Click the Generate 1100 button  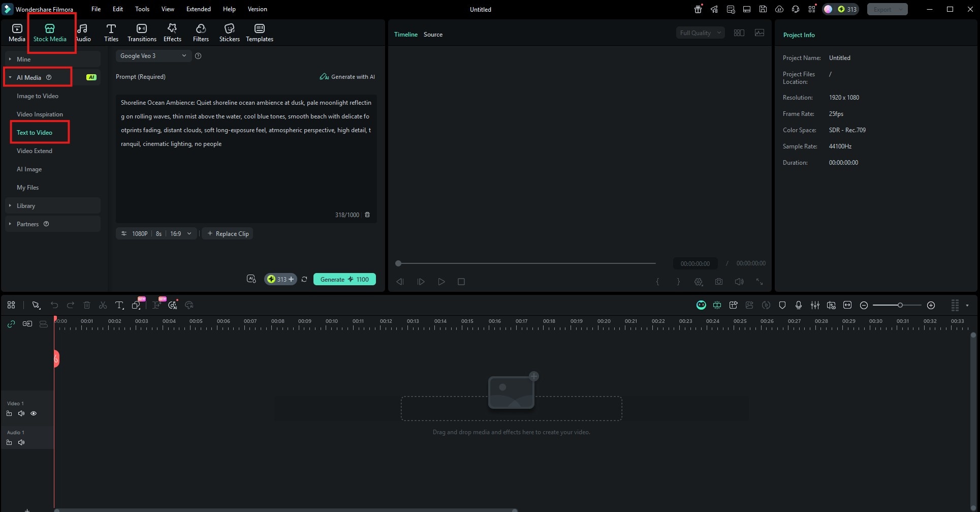coord(344,279)
